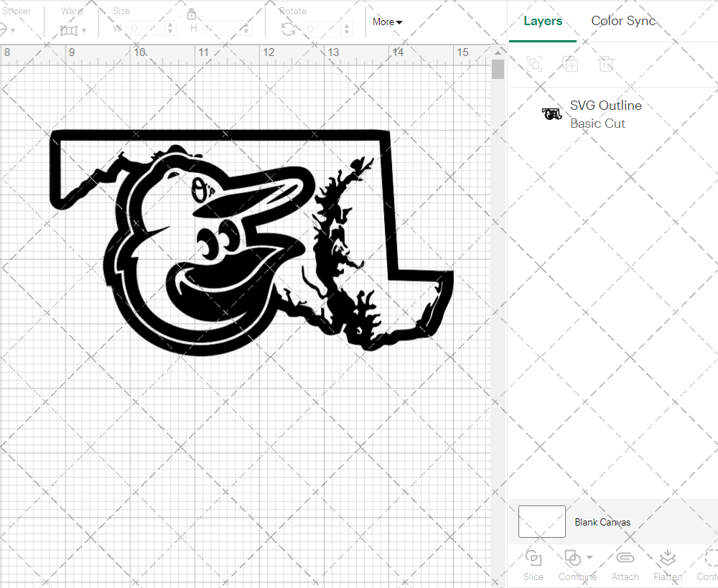Toggle the size aspect ratio lock
The height and width of the screenshot is (588, 718).
[192, 14]
